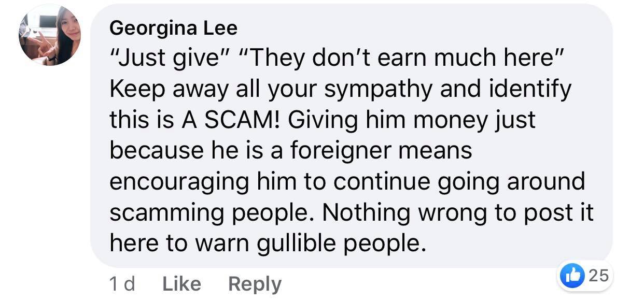View the 25 reactions count
644x301 pixels.
coord(599,276)
